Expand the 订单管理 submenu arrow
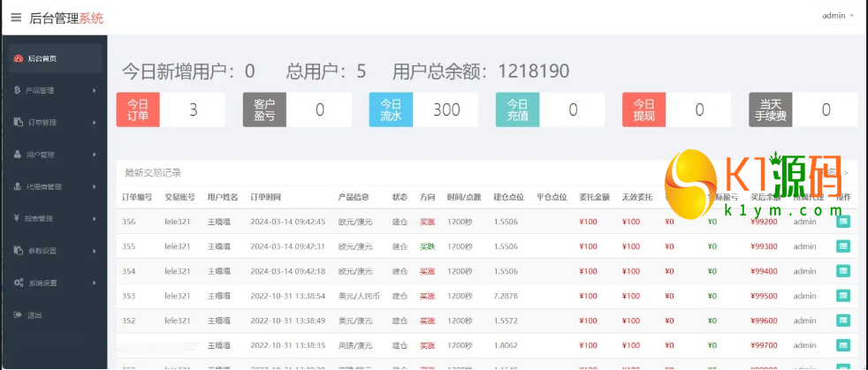This screenshot has height=370, width=868. tap(95, 122)
